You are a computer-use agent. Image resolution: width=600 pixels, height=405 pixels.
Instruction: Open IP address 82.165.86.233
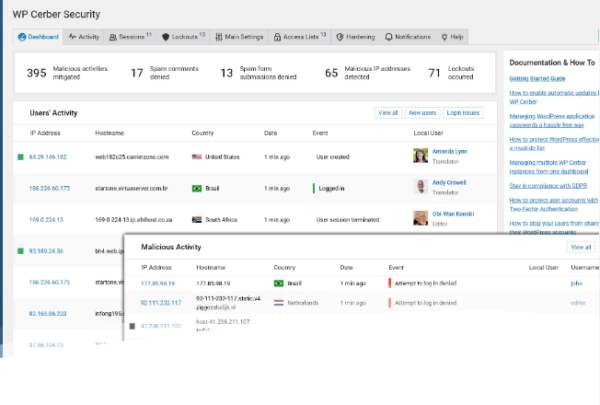[x=48, y=314]
